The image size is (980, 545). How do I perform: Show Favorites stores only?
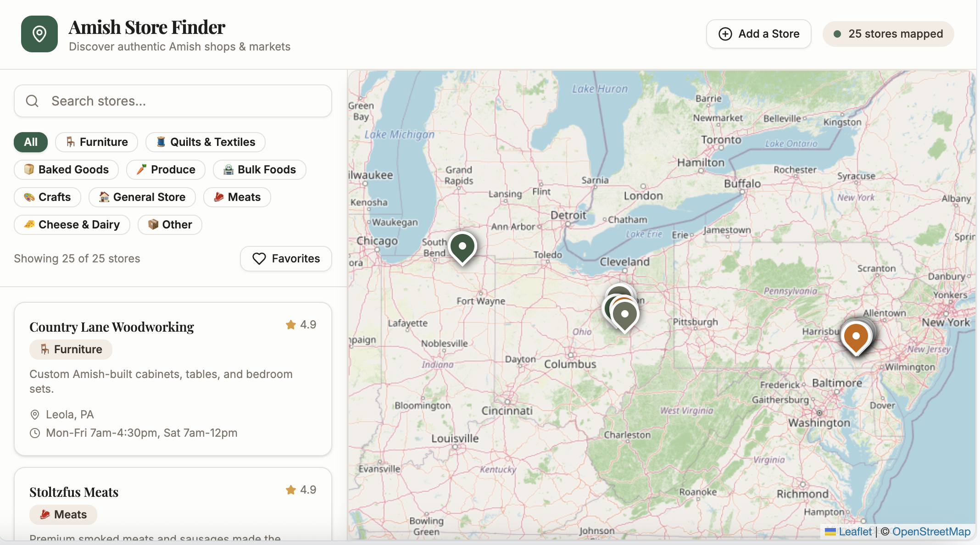[286, 259]
